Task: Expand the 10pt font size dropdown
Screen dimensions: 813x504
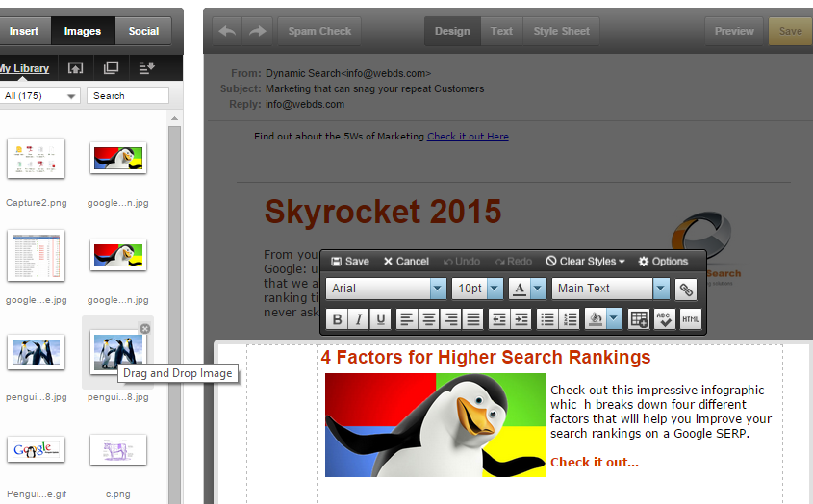Action: click(x=495, y=289)
